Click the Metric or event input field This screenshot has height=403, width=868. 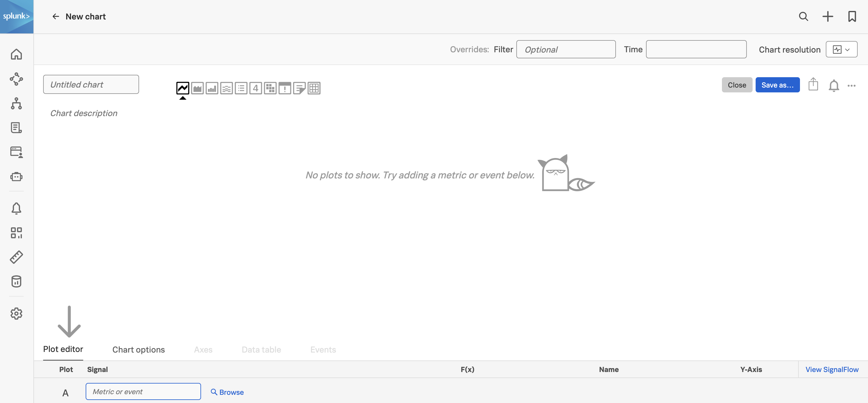pos(143,391)
